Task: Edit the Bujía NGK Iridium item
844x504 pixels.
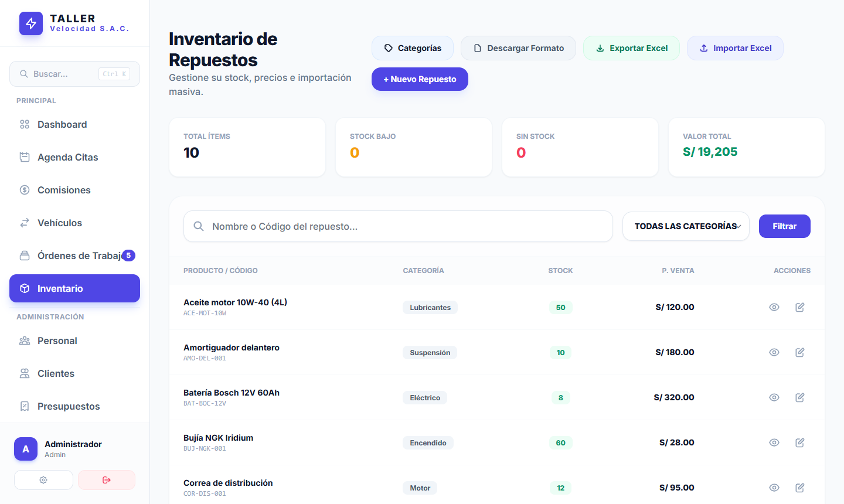Action: [x=800, y=442]
